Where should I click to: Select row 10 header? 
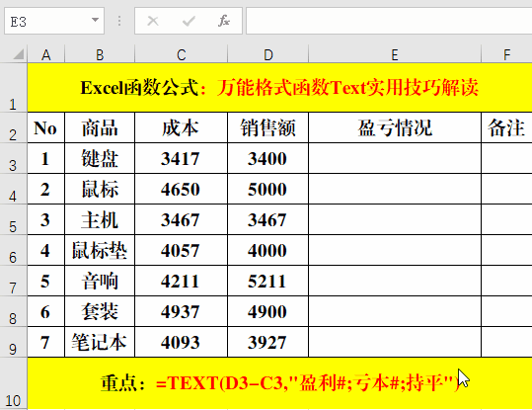coord(13,383)
